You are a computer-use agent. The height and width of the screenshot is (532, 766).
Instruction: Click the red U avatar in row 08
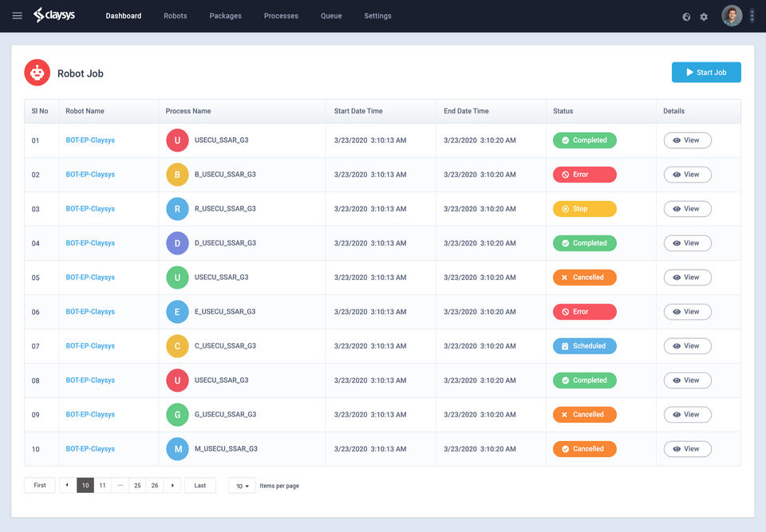click(177, 380)
